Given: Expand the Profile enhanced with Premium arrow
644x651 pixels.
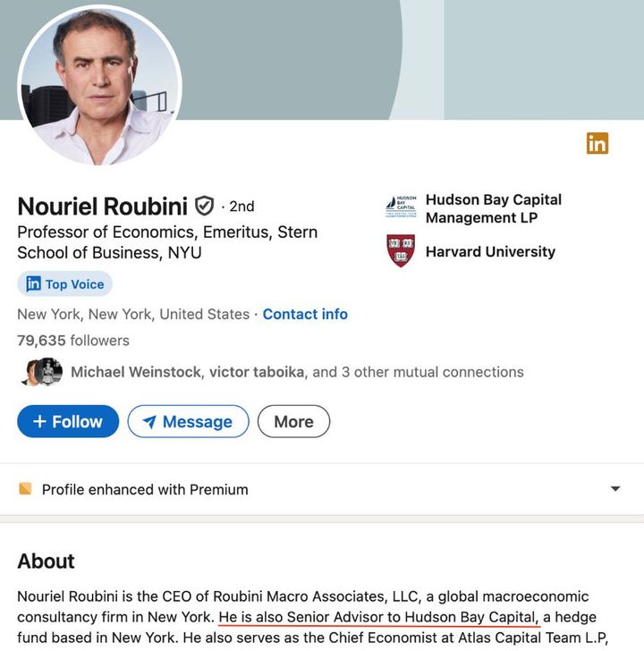Looking at the screenshot, I should pos(614,489).
